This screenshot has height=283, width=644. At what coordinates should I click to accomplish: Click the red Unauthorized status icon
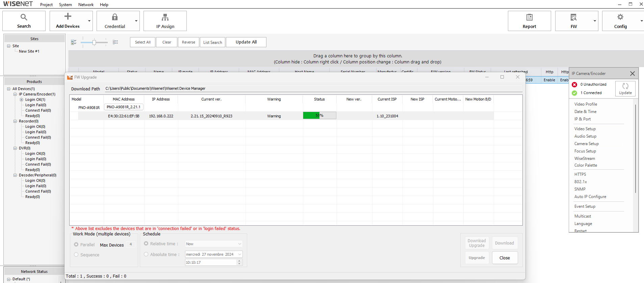pyautogui.click(x=574, y=85)
